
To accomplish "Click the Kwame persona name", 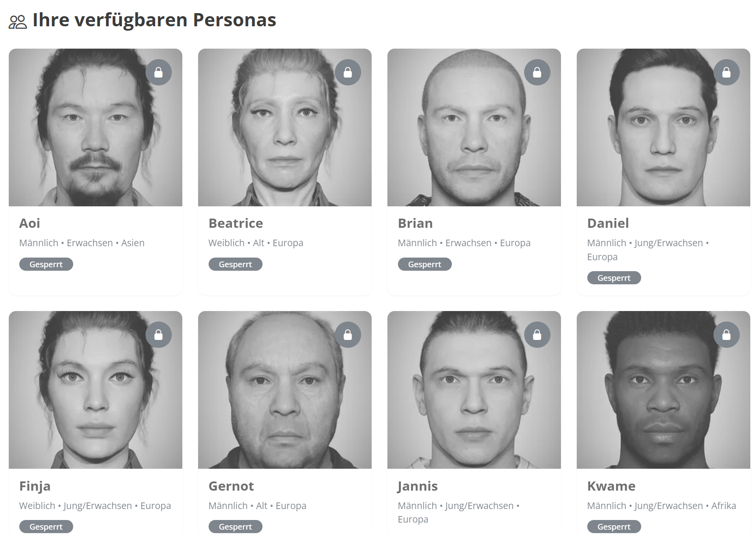I will click(x=611, y=486).
